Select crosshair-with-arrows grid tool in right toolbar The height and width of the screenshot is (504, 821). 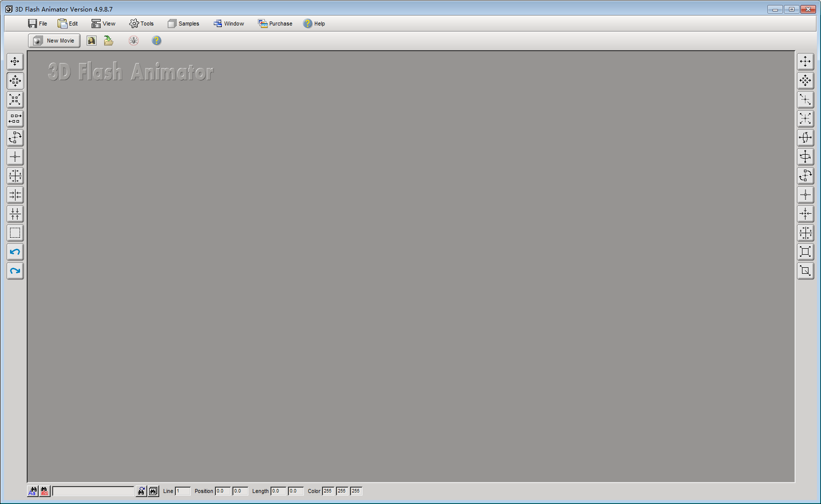pos(805,233)
